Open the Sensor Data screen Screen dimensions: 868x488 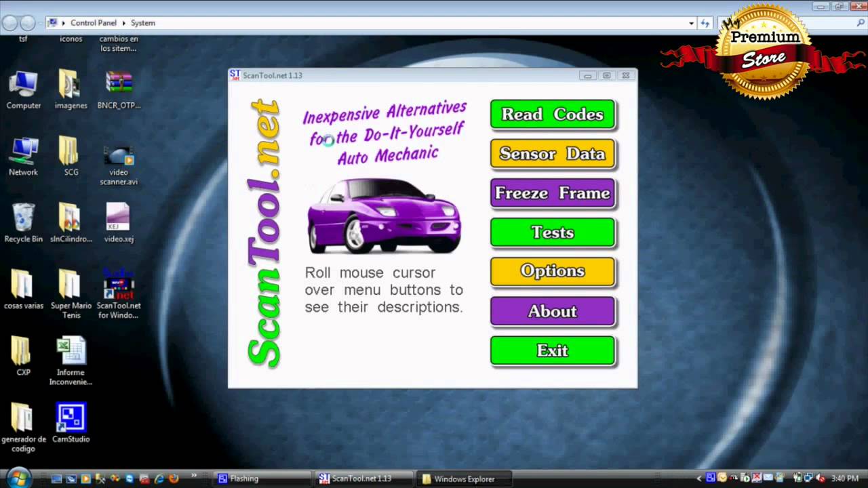553,154
